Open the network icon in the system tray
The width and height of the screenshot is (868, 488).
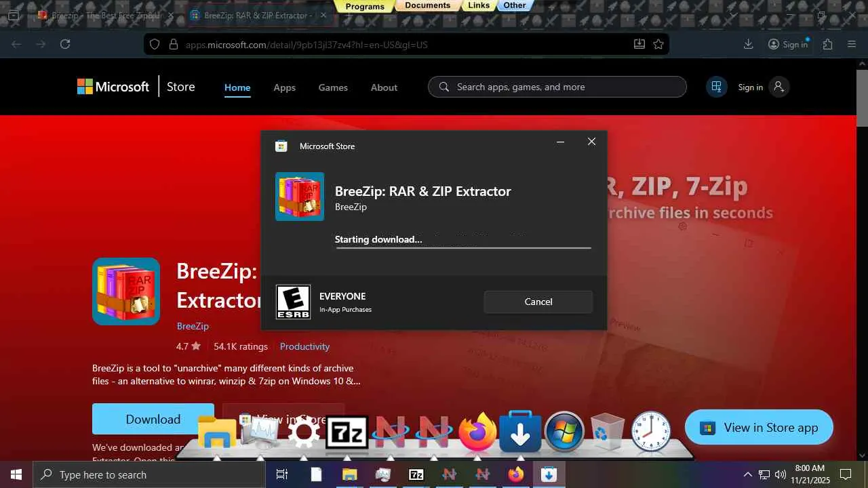pos(764,474)
